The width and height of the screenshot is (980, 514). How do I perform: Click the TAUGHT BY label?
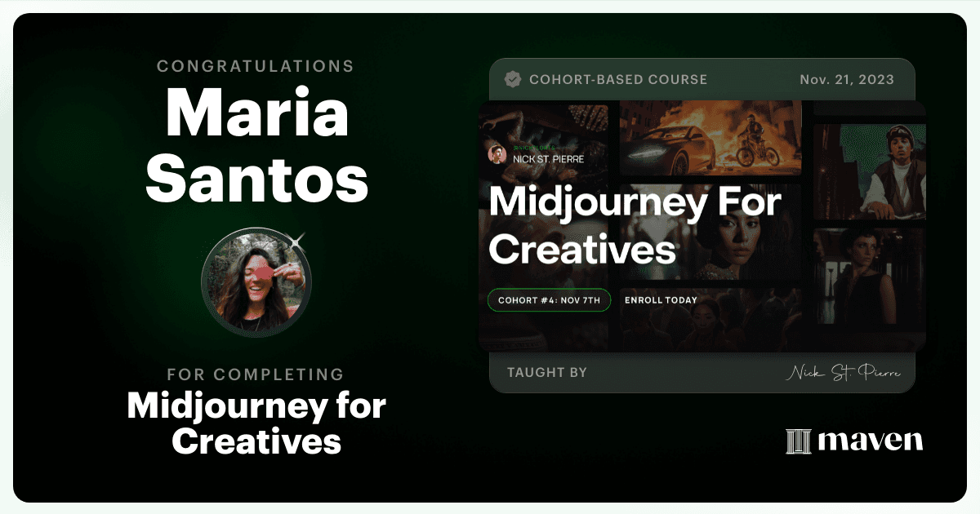tap(547, 373)
